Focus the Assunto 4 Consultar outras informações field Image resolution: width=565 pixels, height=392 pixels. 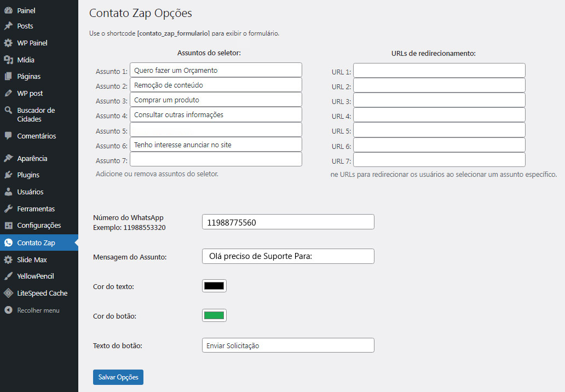click(216, 114)
